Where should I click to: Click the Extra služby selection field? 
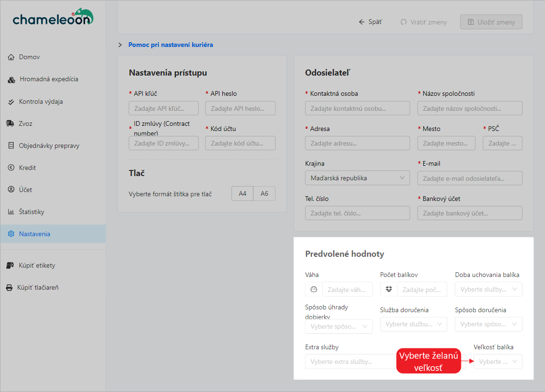coord(348,361)
